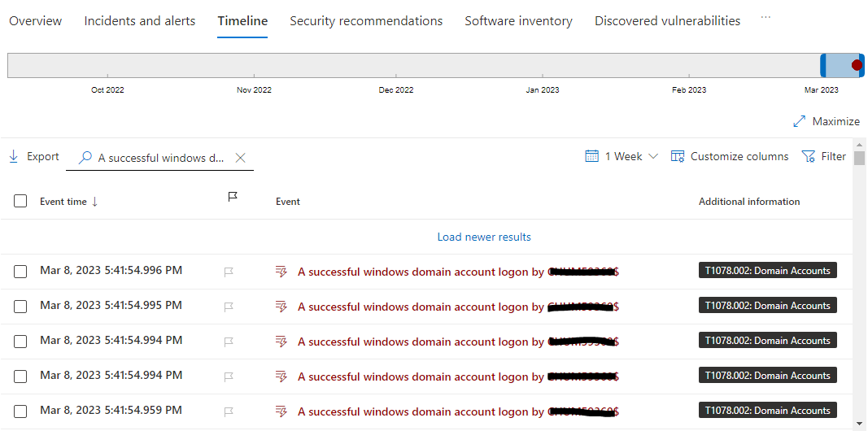
Task: Click event time Mar 8, 2023 5:41:54.959 PM
Action: click(x=111, y=411)
